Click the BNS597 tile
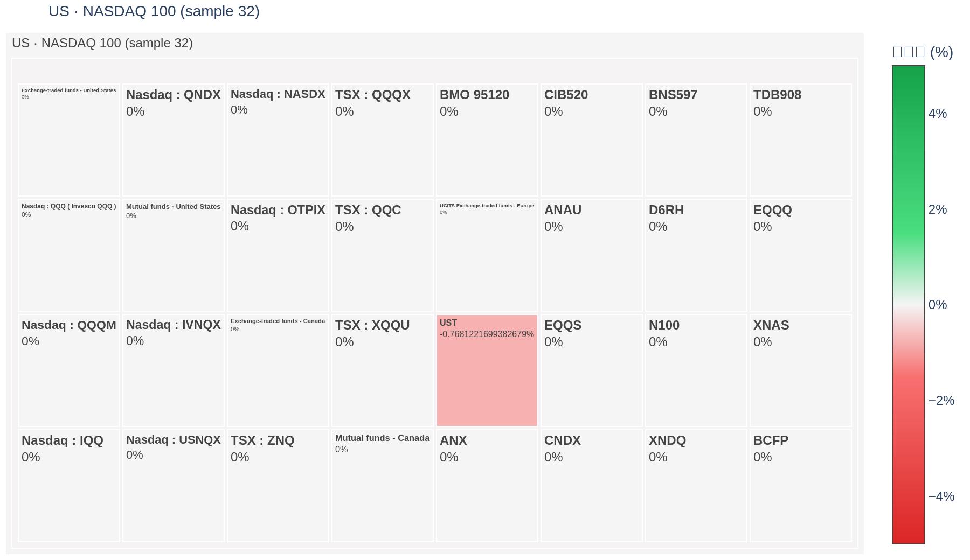The width and height of the screenshot is (970, 560). (x=696, y=140)
